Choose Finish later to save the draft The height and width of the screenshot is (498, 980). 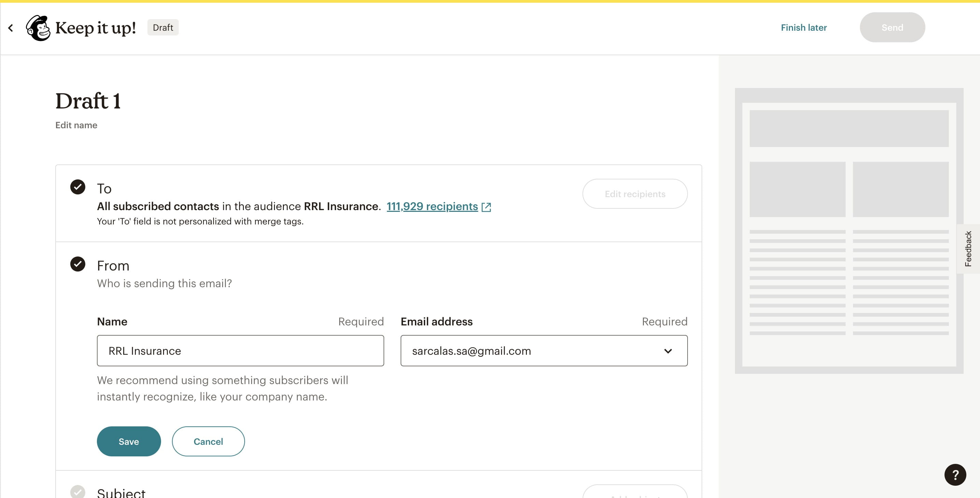point(804,27)
